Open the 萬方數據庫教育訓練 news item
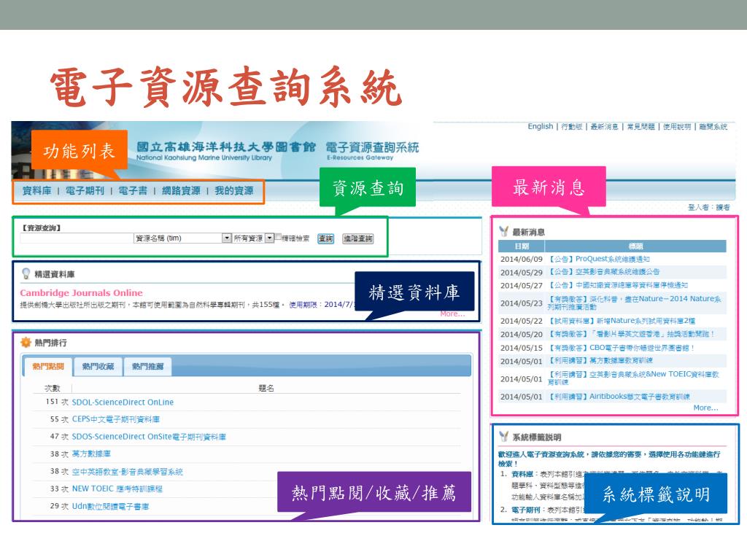This screenshot has width=747, height=560. point(601,361)
